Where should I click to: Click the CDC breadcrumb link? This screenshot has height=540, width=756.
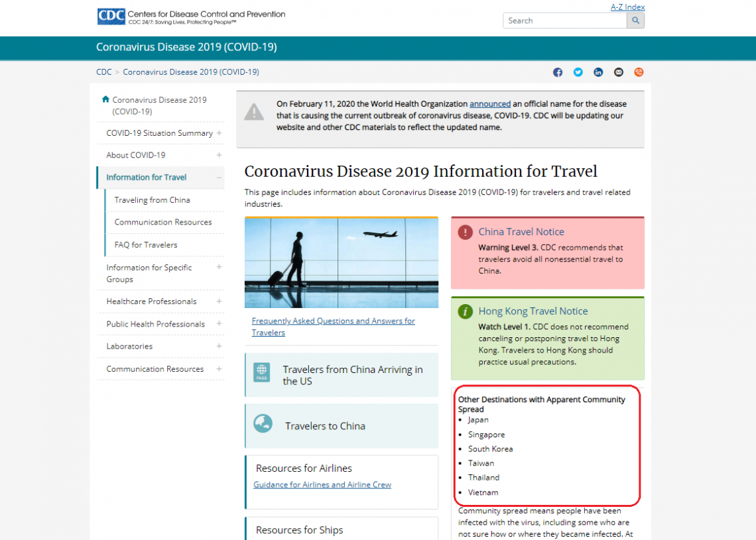click(x=103, y=72)
